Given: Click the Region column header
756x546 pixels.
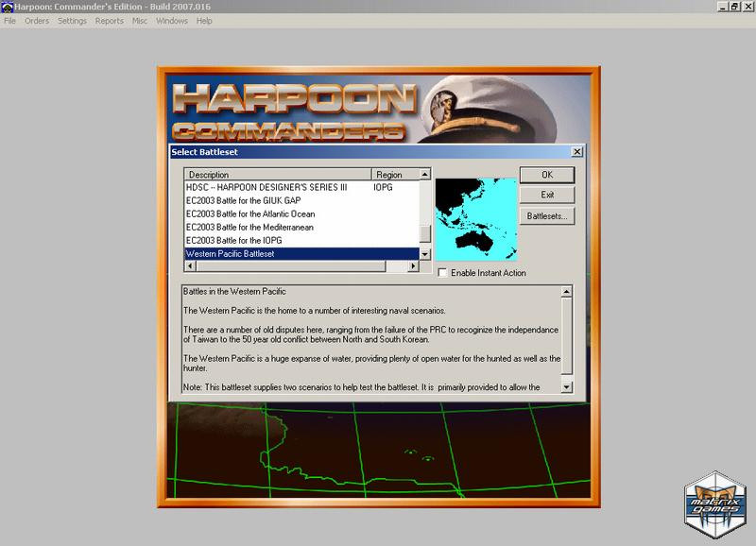Looking at the screenshot, I should (x=395, y=175).
